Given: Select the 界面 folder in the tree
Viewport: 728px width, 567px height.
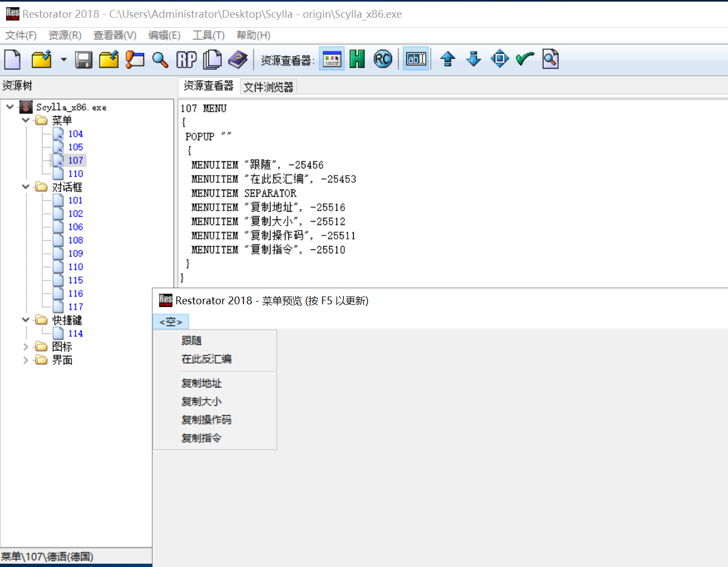Looking at the screenshot, I should pyautogui.click(x=62, y=360).
